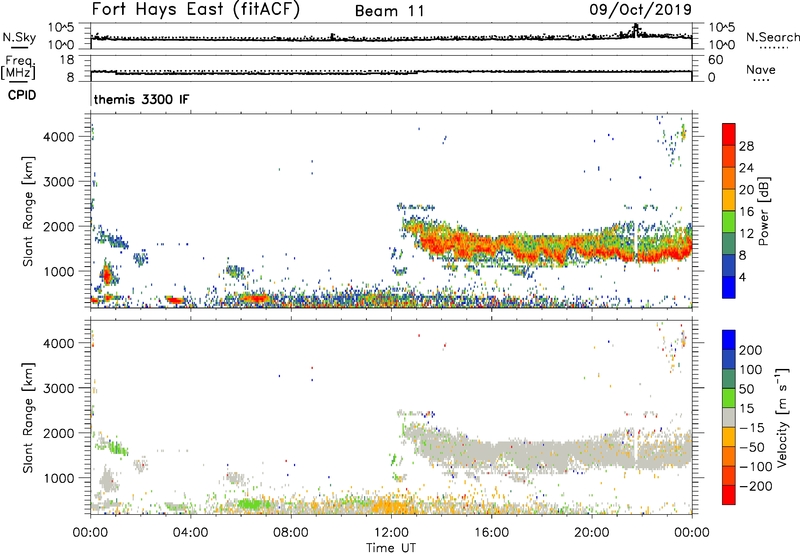Image resolution: width=800 pixels, height=554 pixels.
Task: Click the '4000' label on the power panel axis
Action: click(59, 137)
